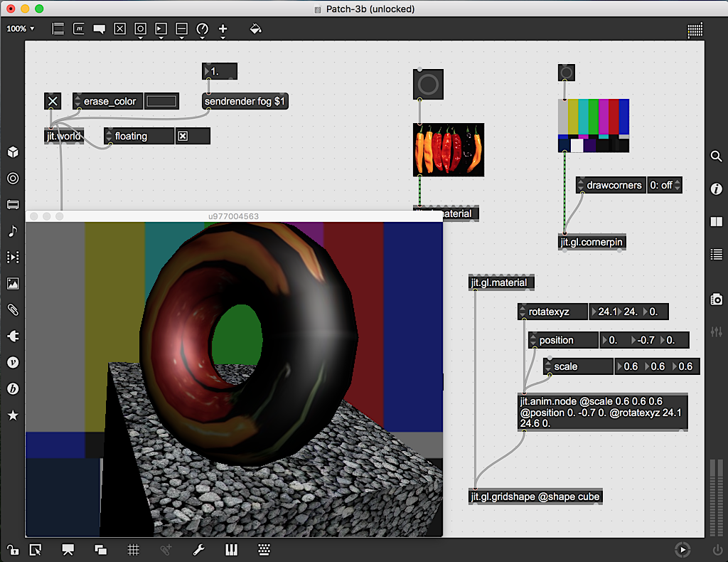Click the small bang button above color bars

click(567, 73)
